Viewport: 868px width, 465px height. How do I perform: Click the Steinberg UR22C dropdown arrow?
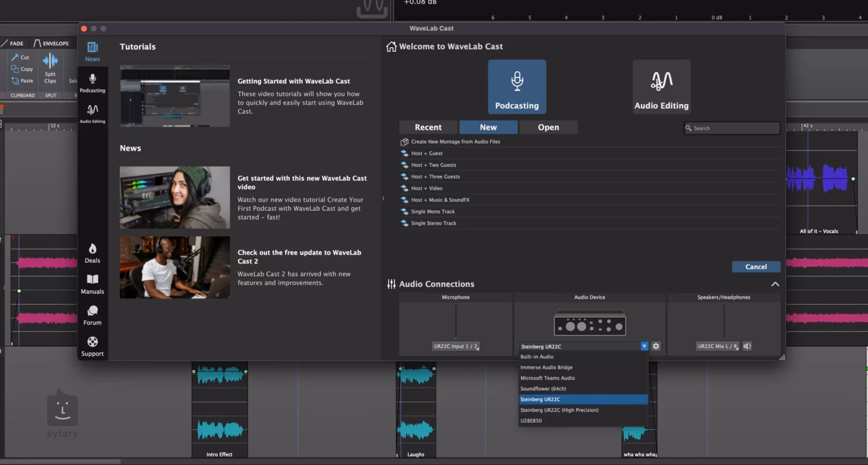click(x=644, y=346)
